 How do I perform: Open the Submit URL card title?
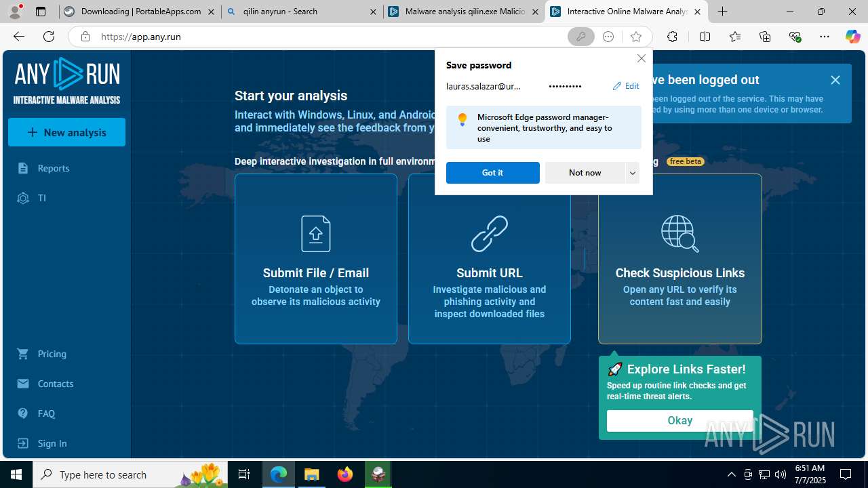(490, 273)
